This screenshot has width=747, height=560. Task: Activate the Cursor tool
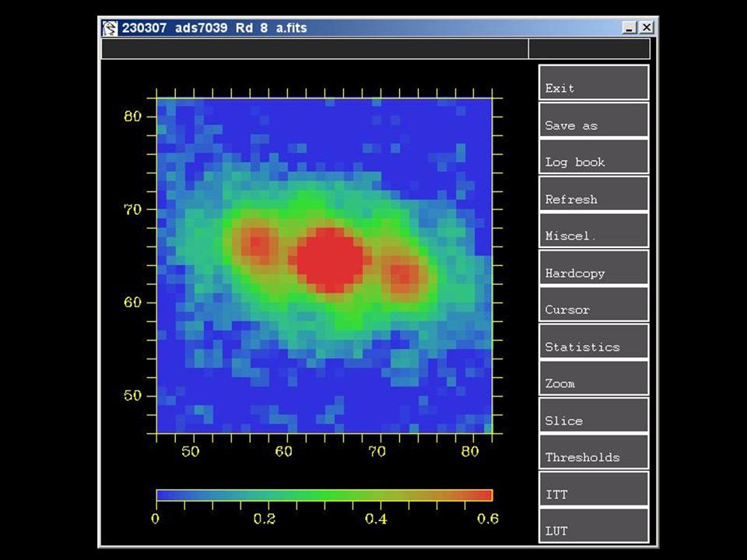click(x=593, y=304)
